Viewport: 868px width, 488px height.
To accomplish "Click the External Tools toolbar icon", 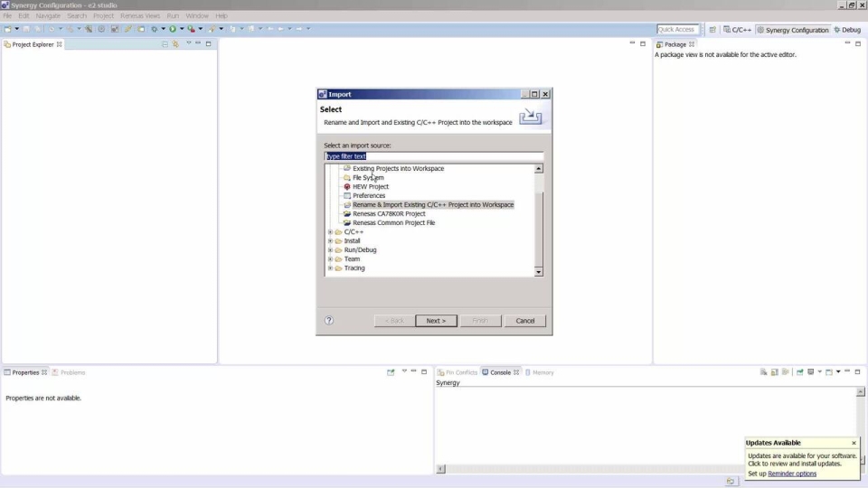I will [x=212, y=29].
